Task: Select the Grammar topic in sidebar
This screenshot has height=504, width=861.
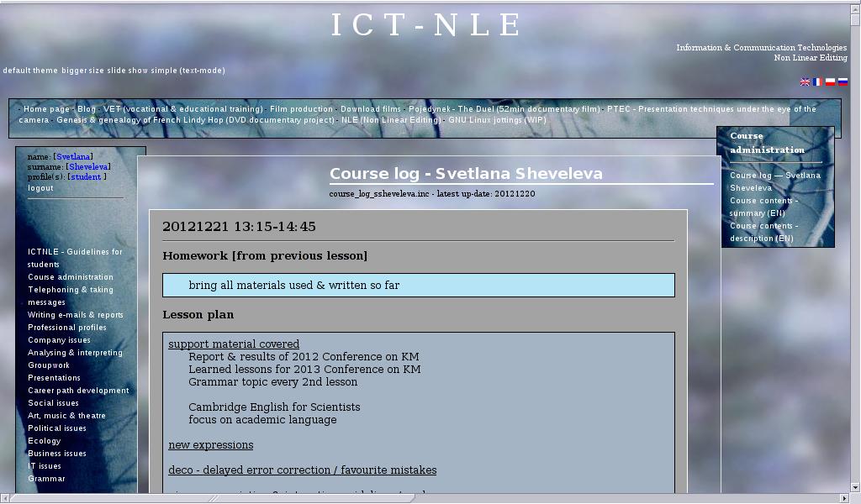Action: click(x=46, y=479)
